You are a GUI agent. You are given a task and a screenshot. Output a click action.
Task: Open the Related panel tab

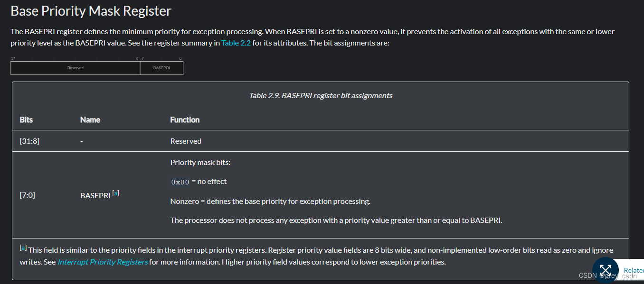[634, 270]
